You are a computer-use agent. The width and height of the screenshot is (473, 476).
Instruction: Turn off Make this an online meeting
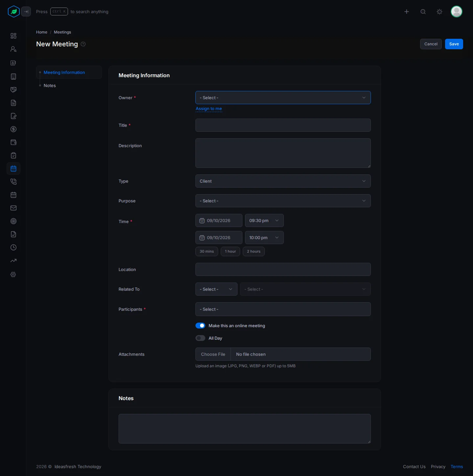(200, 326)
